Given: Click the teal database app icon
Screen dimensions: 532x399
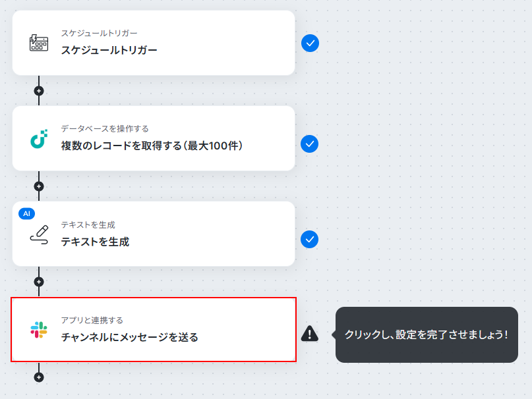Looking at the screenshot, I should coord(39,139).
